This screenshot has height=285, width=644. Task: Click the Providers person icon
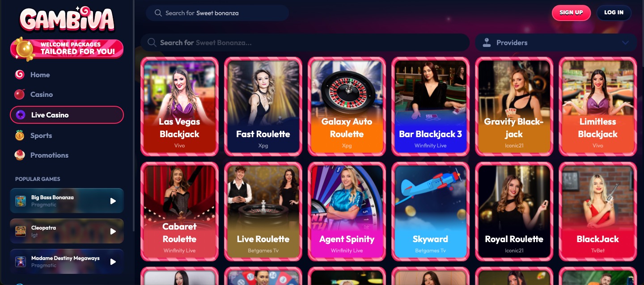(487, 42)
